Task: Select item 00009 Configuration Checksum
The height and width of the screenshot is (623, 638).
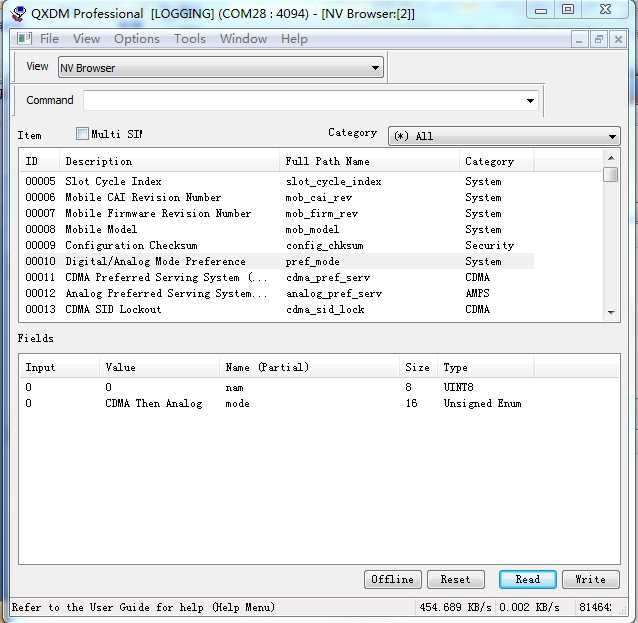Action: (x=277, y=245)
